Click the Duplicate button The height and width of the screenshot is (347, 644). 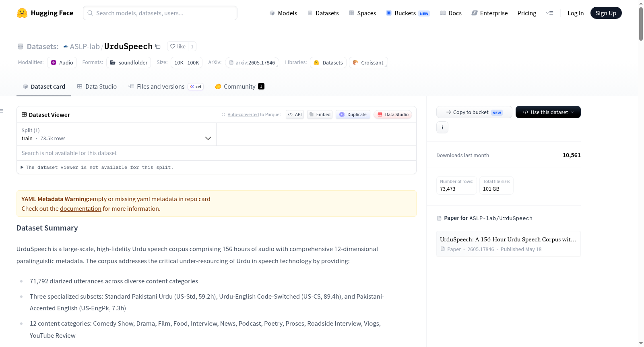coord(353,114)
